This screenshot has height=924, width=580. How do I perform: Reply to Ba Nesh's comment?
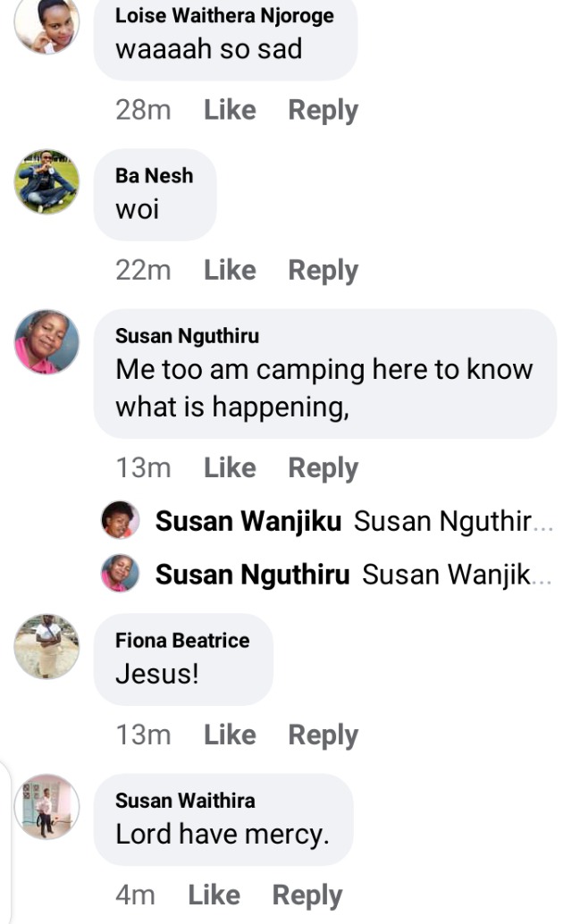tap(323, 271)
